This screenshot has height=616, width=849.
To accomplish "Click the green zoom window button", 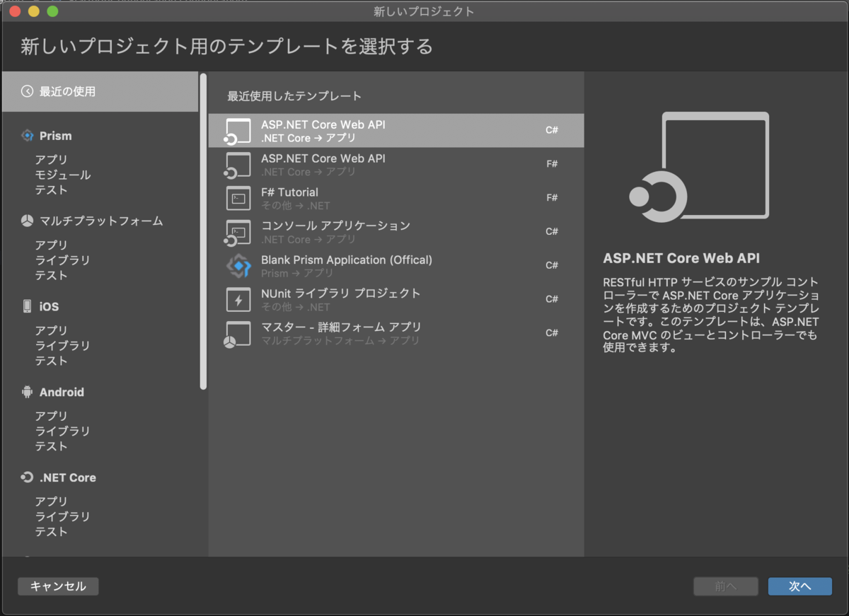I will click(52, 11).
